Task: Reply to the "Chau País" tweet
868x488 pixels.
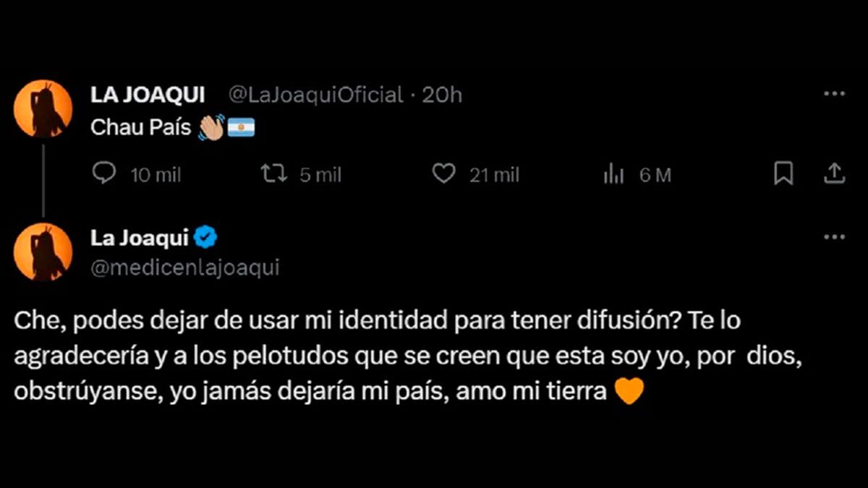Action: pos(106,174)
